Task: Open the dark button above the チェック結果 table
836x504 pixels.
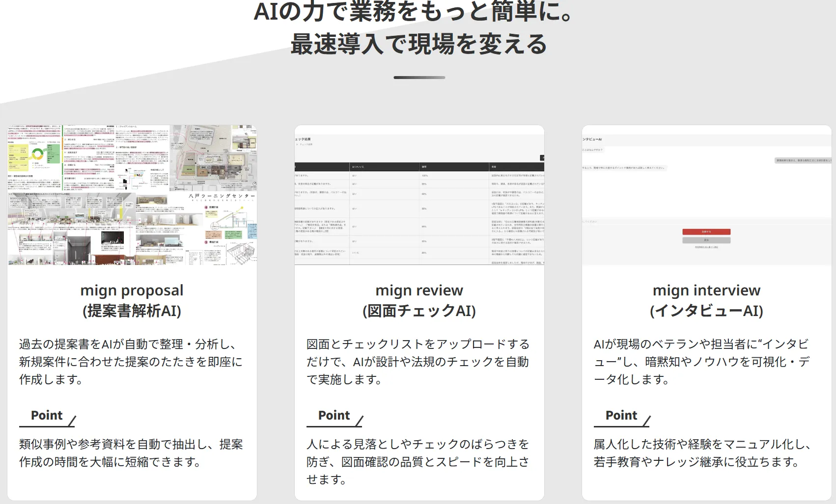Action: [x=542, y=158]
